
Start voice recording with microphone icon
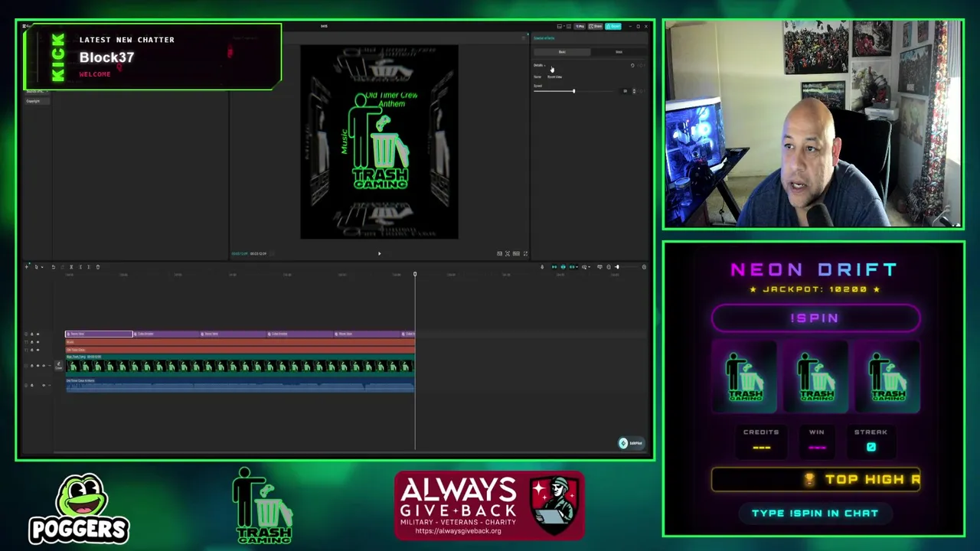point(542,267)
